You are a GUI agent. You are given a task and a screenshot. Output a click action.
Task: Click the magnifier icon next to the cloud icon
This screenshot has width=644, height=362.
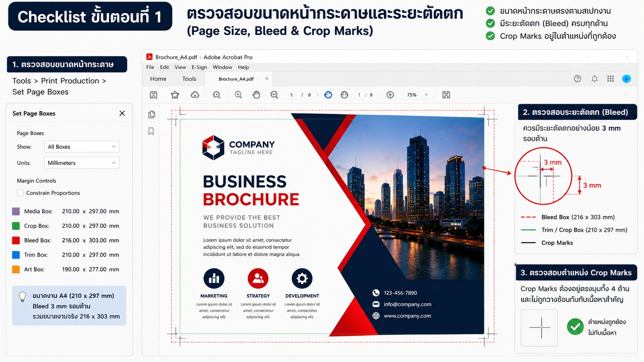[x=216, y=95]
